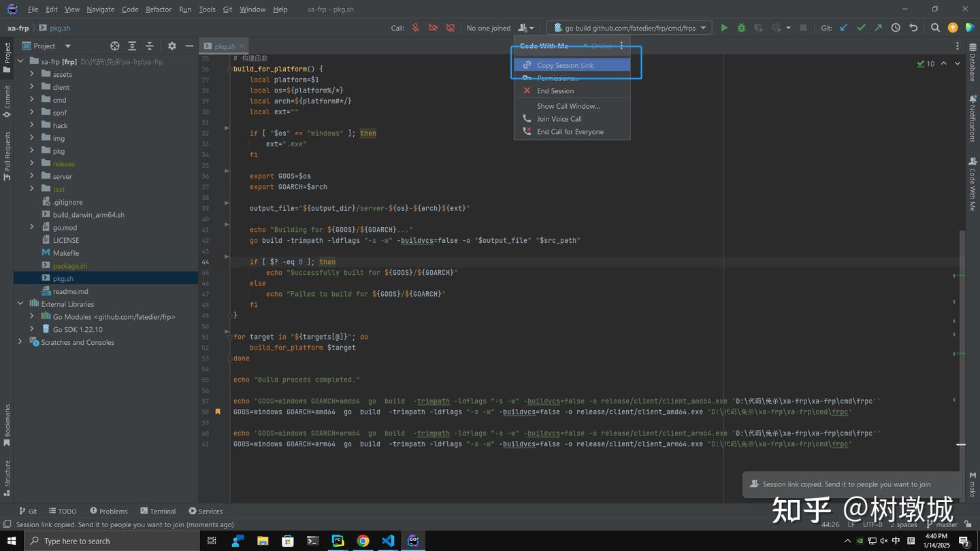Screen dimensions: 980x551
Task: Disable the camera in the Call toolbar
Action: [433, 27]
